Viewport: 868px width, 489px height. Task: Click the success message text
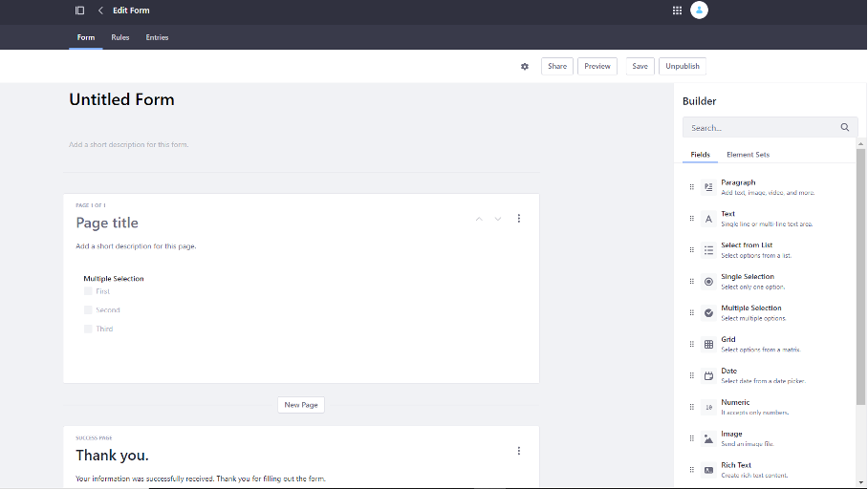(201, 479)
